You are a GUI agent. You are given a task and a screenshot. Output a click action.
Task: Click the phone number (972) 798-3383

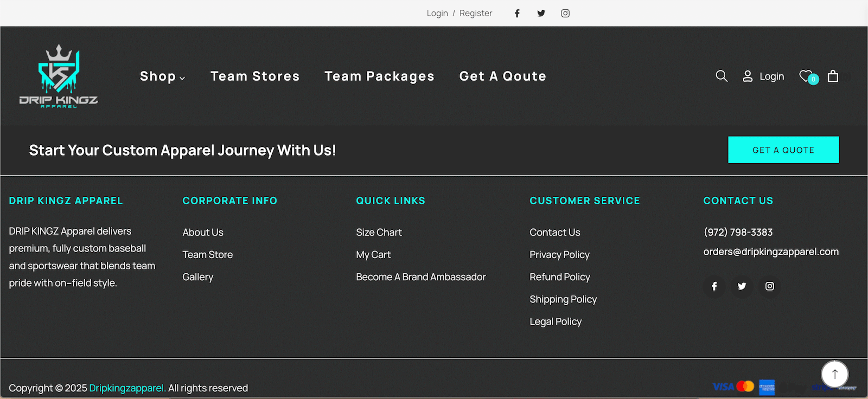click(x=738, y=232)
